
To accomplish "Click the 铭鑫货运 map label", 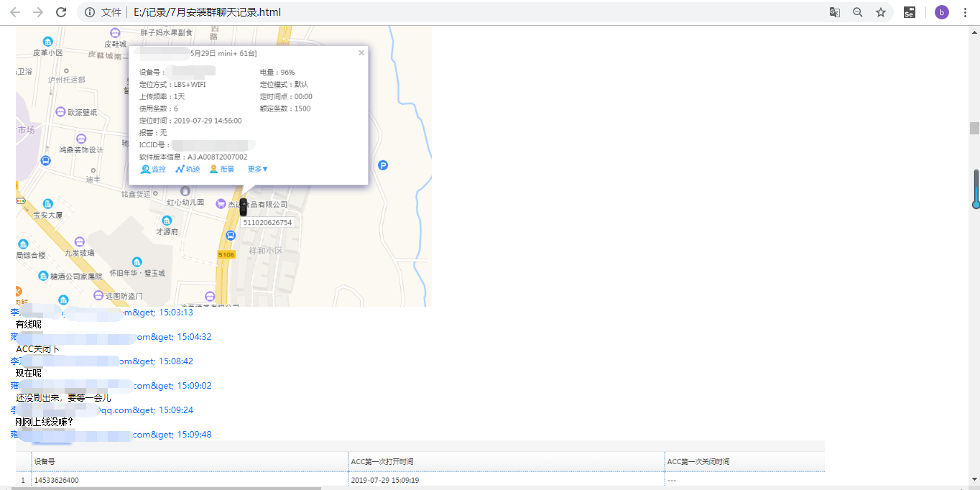I will 135,194.
